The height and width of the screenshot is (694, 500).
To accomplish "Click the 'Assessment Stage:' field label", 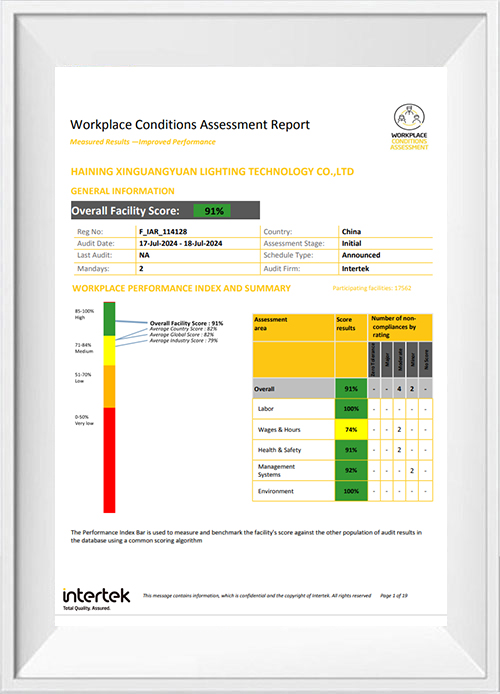I will click(x=294, y=243).
